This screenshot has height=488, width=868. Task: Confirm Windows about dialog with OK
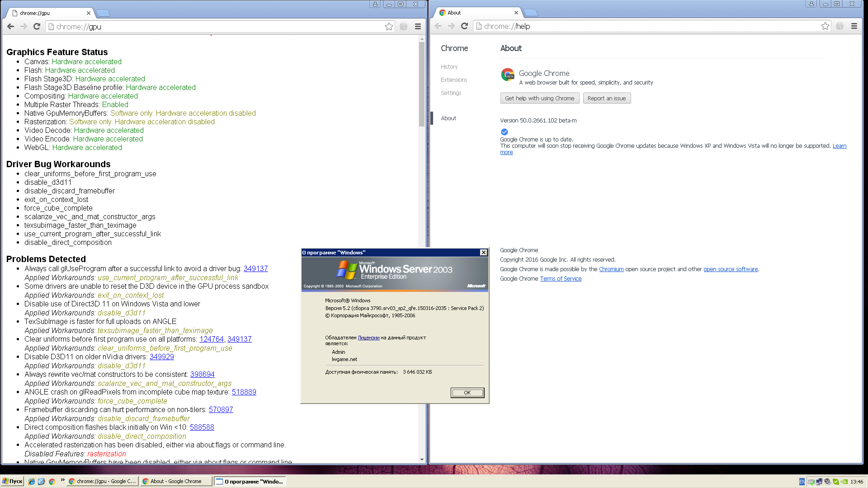467,393
